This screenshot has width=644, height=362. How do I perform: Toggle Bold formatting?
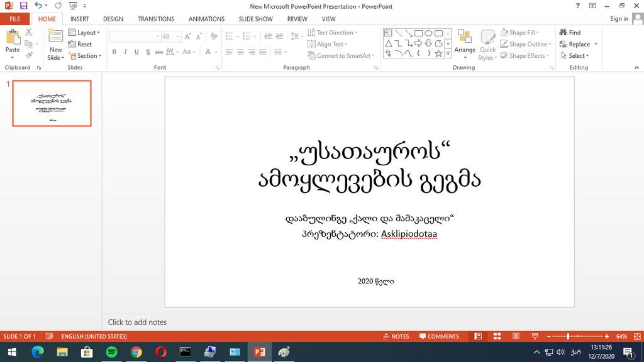(114, 52)
